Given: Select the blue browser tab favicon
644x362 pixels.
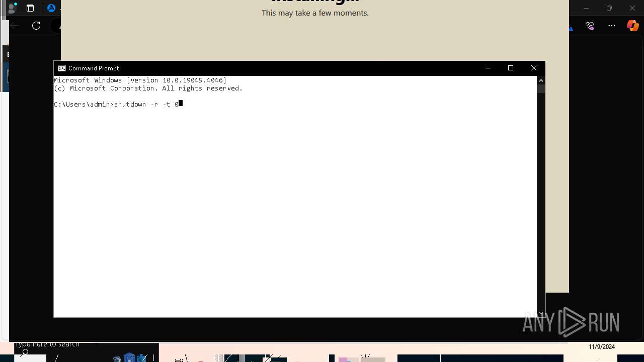Looking at the screenshot, I should point(51,8).
